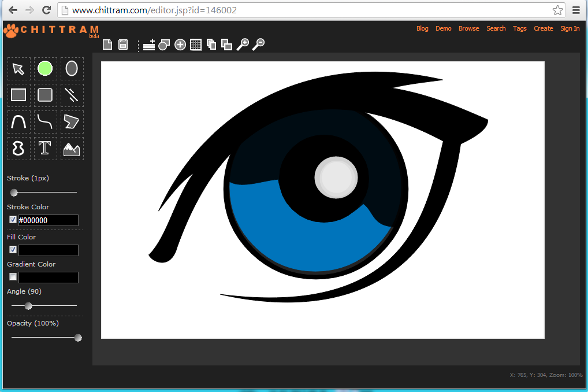Uncheck the Fill Color checkbox

click(x=13, y=250)
